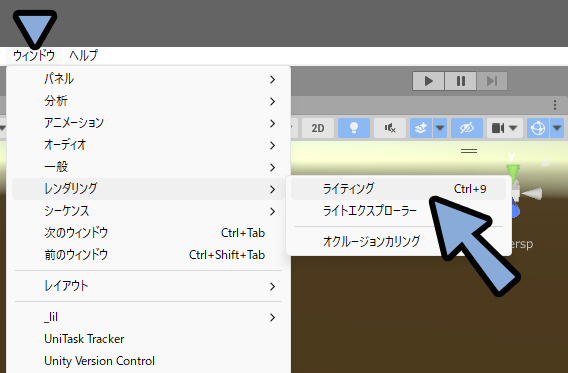Screen dimensions: 568x373
Task: Open camera settings dropdown arrow
Action: pyautogui.click(x=513, y=128)
